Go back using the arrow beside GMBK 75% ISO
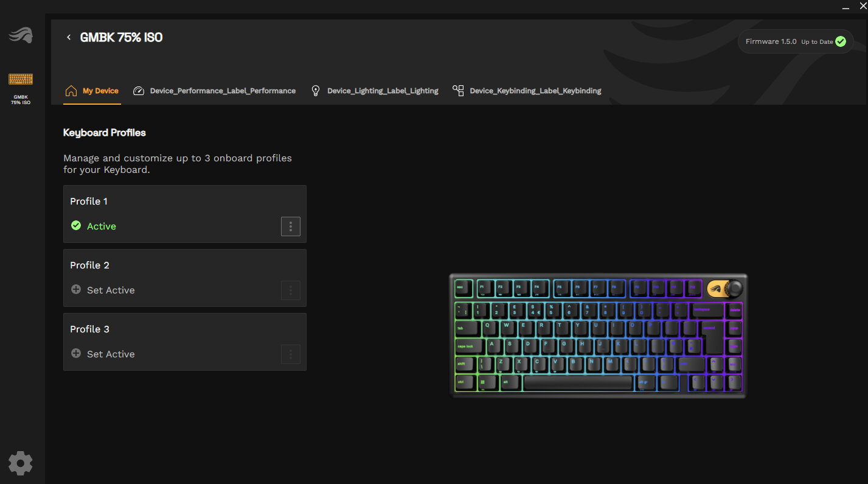 tap(69, 38)
